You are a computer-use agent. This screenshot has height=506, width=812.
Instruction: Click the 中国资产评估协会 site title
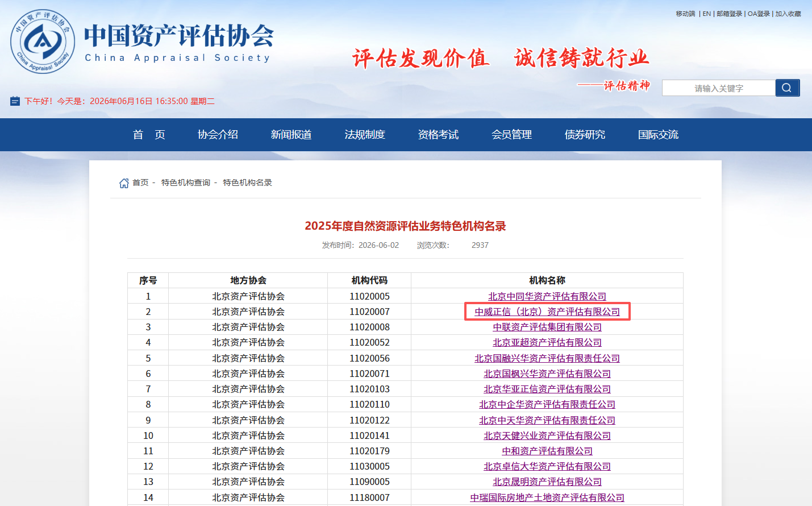[x=179, y=36]
